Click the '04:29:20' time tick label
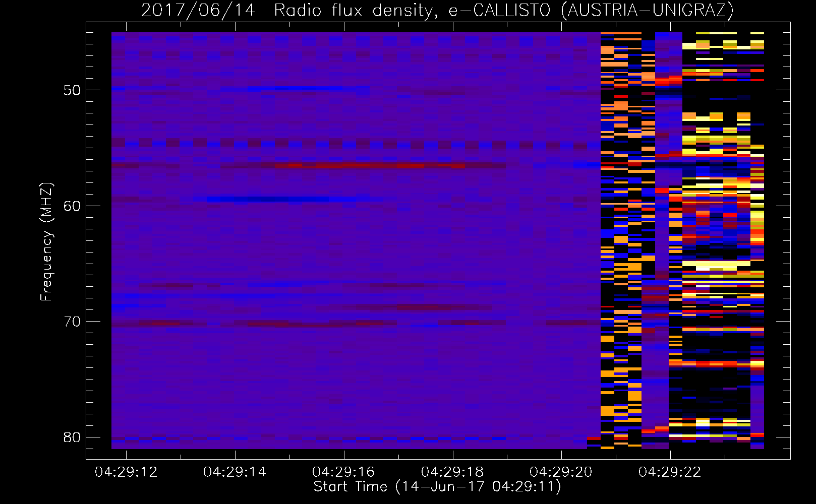 (561, 472)
